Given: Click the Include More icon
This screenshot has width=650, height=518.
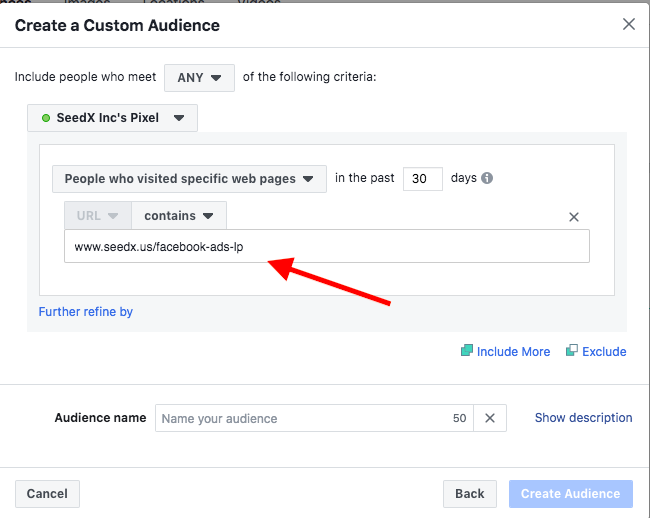Looking at the screenshot, I should point(466,351).
